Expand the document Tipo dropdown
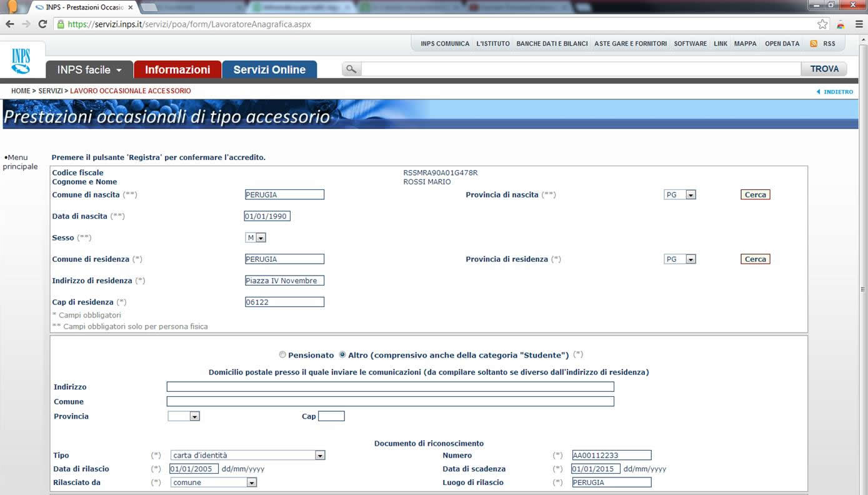 coord(320,456)
